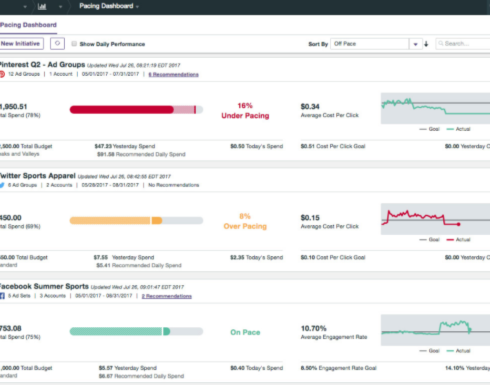This screenshot has height=385, width=490.
Task: Open dropdown arrow right of chart icon
Action: (x=60, y=7)
